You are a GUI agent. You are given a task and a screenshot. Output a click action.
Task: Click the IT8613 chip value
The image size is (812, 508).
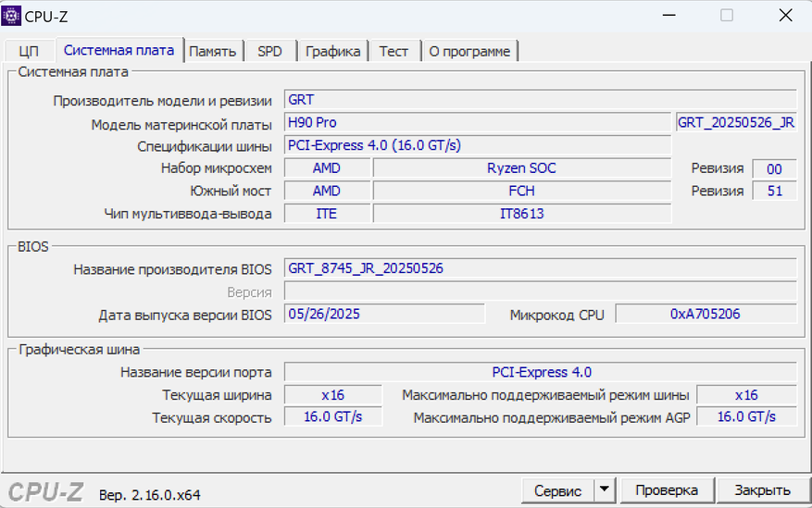(x=522, y=214)
